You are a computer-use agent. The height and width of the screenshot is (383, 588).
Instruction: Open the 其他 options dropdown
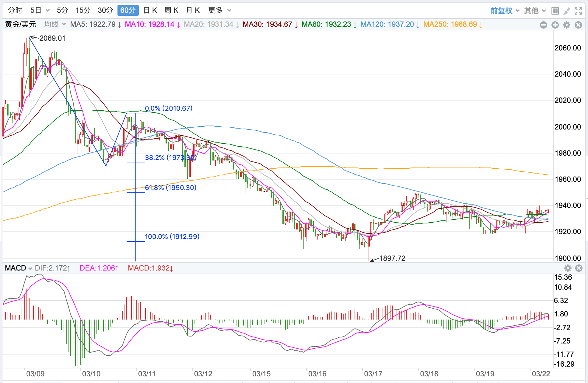click(x=535, y=11)
